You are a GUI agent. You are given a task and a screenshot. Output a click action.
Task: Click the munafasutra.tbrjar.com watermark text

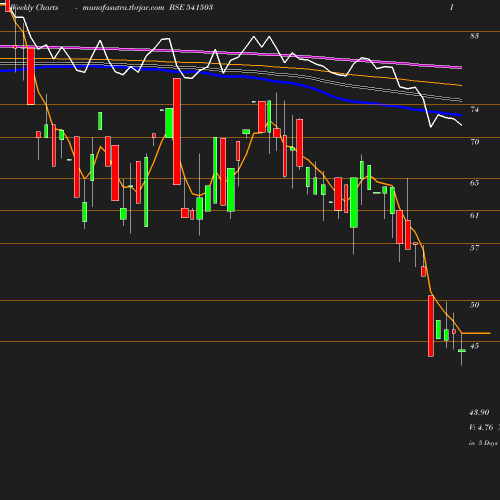123,7
